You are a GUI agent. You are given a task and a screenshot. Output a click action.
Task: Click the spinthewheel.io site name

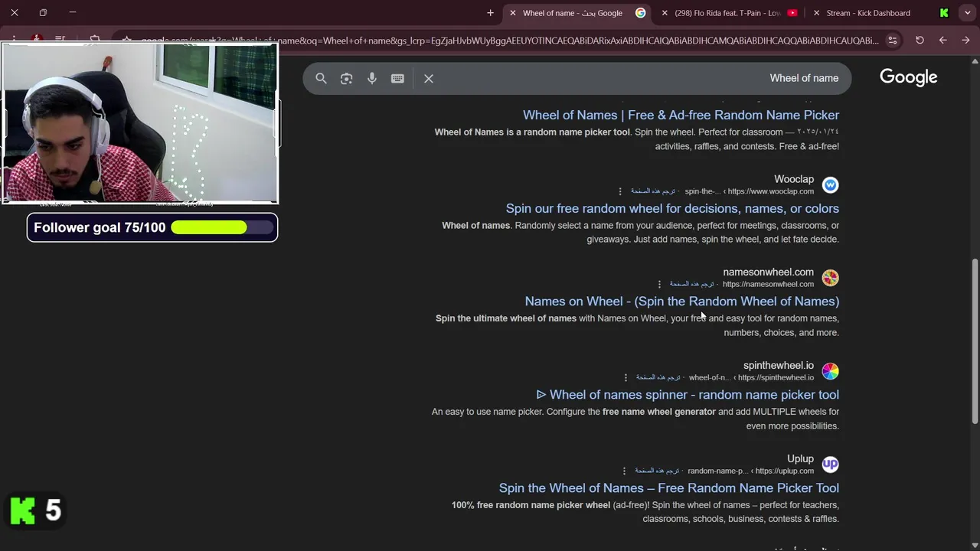tap(779, 366)
